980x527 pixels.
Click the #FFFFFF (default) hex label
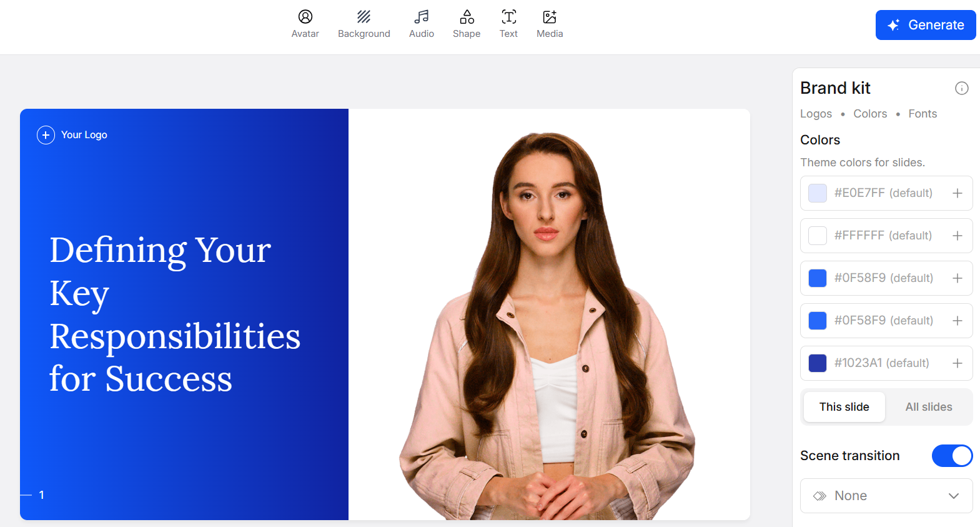[x=883, y=236]
